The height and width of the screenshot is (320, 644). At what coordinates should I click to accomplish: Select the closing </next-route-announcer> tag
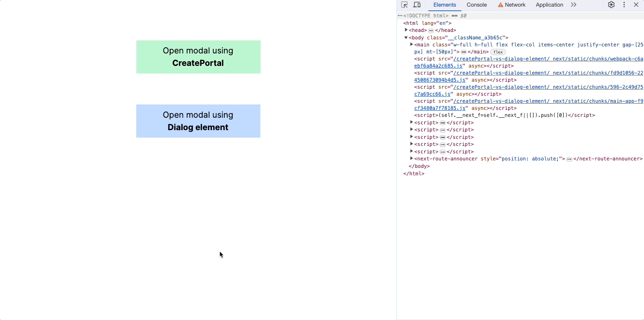(608, 159)
